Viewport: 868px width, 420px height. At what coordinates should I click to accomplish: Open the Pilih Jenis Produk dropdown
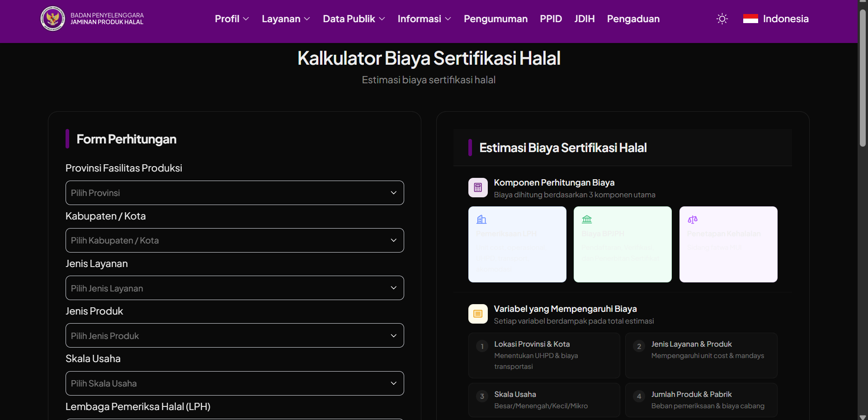235,335
